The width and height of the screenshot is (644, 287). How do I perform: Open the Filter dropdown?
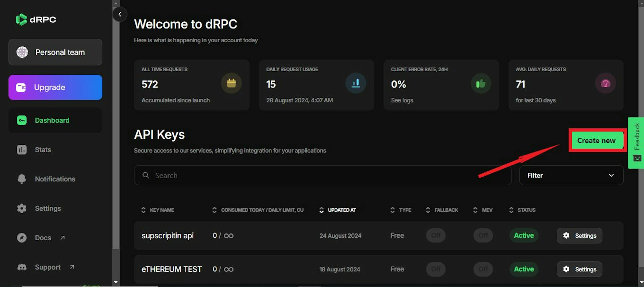(571, 175)
